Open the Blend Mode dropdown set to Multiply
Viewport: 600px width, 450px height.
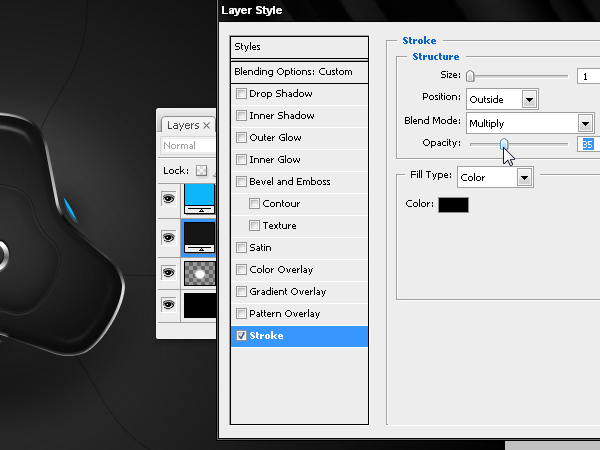530,123
